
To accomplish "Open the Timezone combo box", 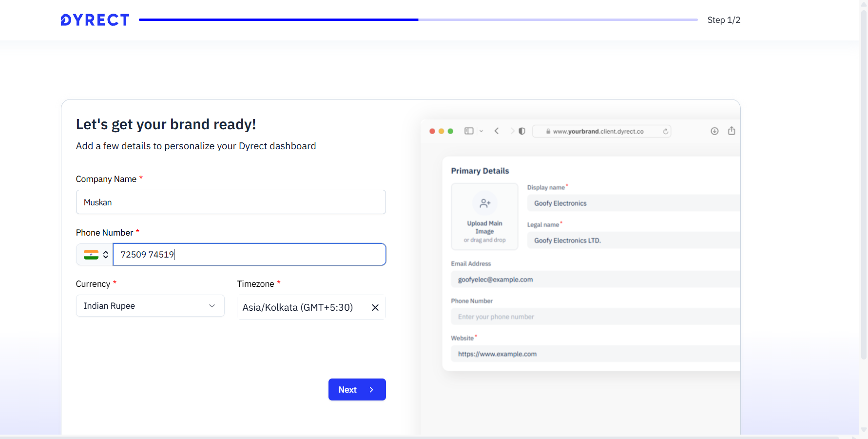I will pos(297,307).
